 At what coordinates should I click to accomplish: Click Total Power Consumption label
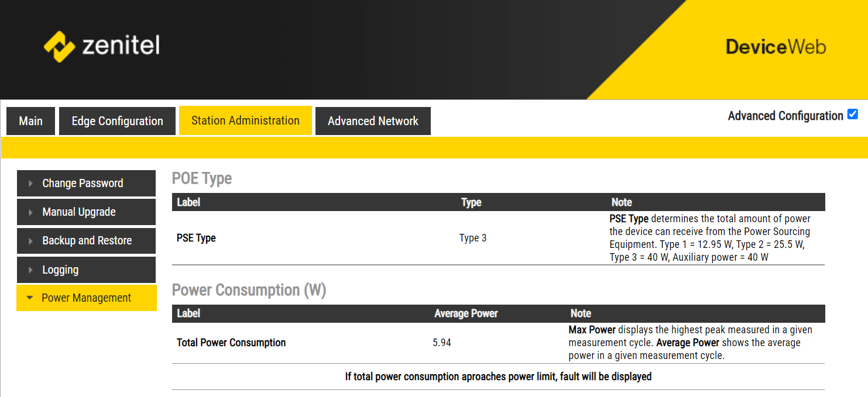[x=231, y=343]
